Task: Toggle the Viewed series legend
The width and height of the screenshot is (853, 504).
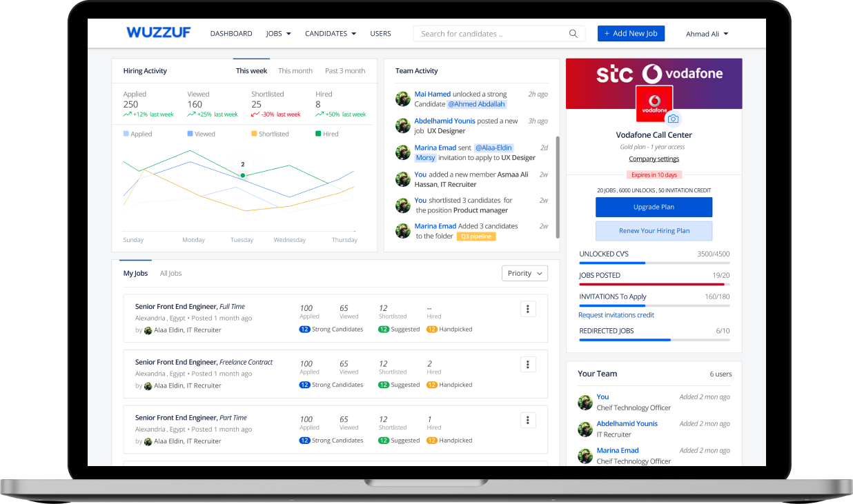Action: pyautogui.click(x=201, y=134)
